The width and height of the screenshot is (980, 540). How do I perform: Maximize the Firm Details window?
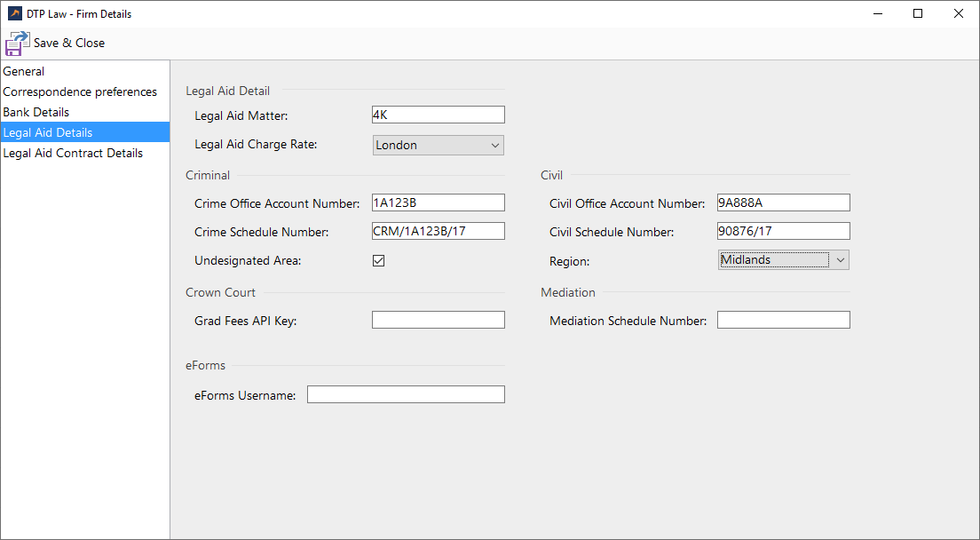918,13
